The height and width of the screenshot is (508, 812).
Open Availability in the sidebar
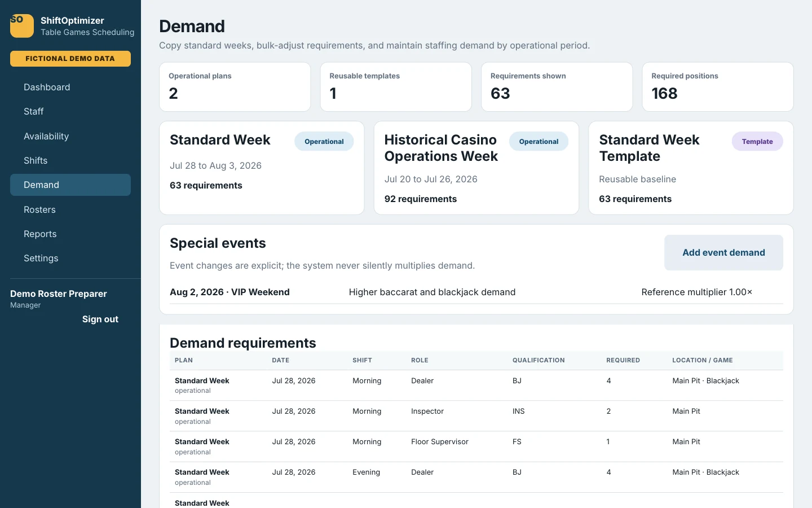tap(70, 136)
